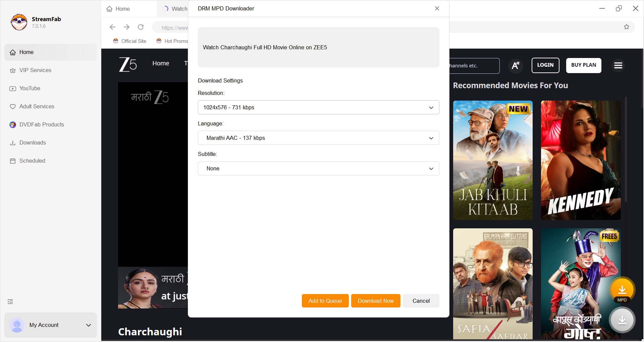The height and width of the screenshot is (342, 644).
Task: Switch to the Home browser tab
Action: click(122, 9)
